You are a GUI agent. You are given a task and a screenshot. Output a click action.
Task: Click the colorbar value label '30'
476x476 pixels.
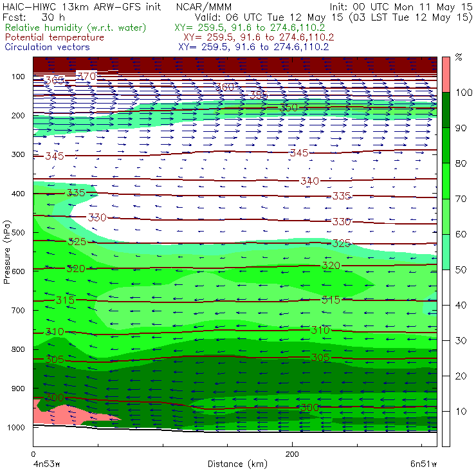click(x=461, y=341)
